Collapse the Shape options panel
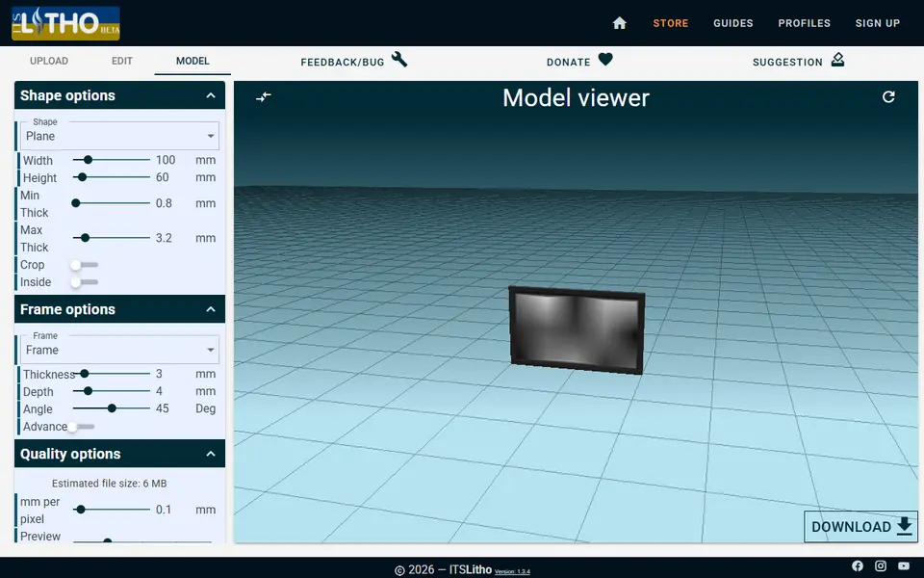This screenshot has width=924, height=578. 211,95
